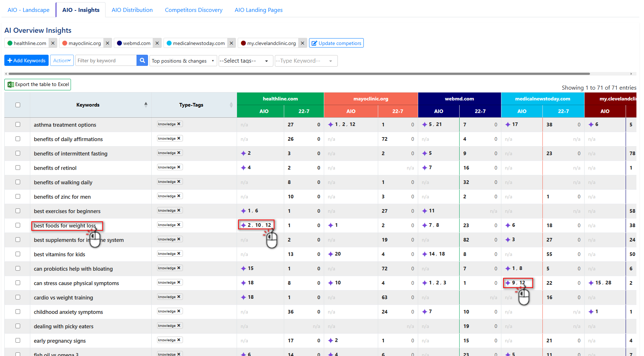Viewport: 644px width, 356px height.
Task: Remove knowledge tag from best vitamins for kids
Action: (x=179, y=253)
